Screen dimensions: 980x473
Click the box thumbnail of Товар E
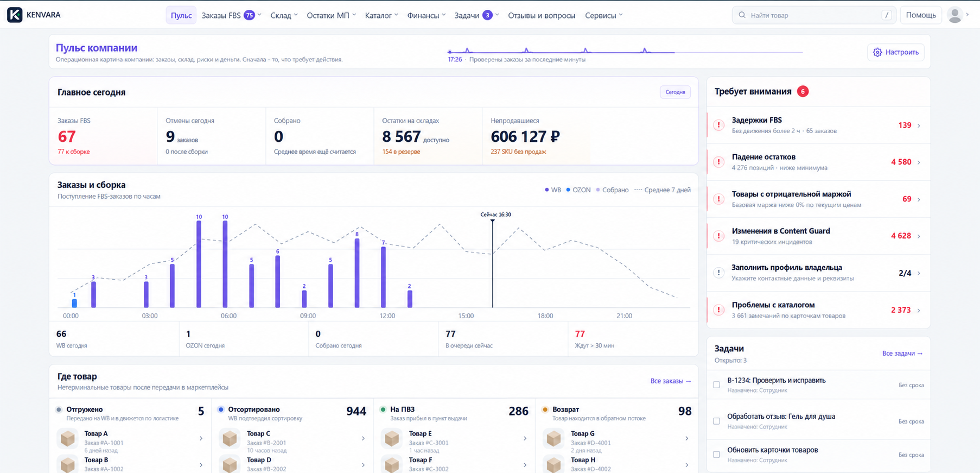tap(392, 438)
